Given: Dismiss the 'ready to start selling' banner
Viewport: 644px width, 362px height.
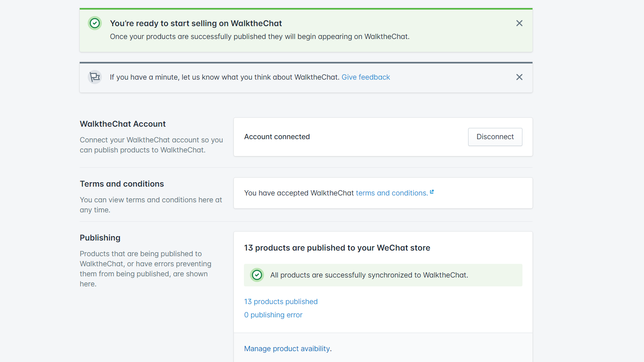Looking at the screenshot, I should [x=519, y=23].
